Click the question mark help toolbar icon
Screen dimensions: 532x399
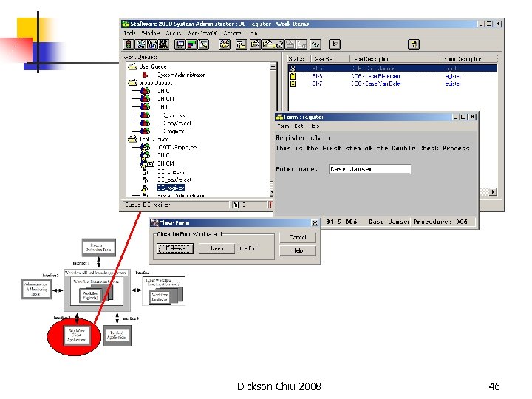(414, 44)
